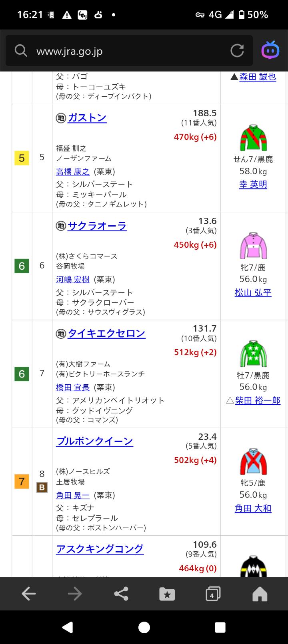Open the tabs switcher showing 4
The height and width of the screenshot is (644, 288).
213,594
